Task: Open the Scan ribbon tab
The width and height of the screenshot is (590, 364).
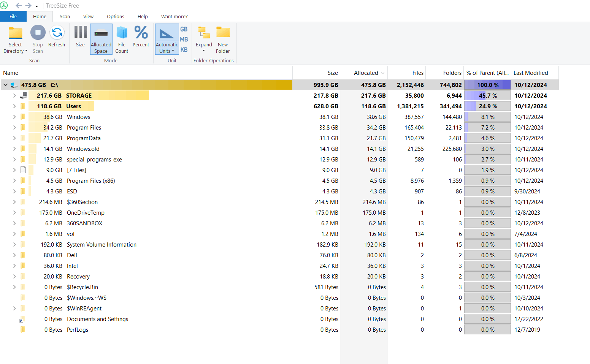Action: [65, 17]
